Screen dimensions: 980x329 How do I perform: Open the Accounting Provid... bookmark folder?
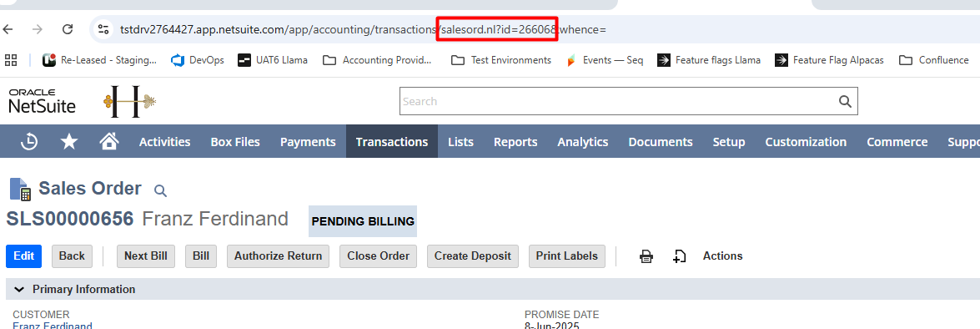(378, 60)
